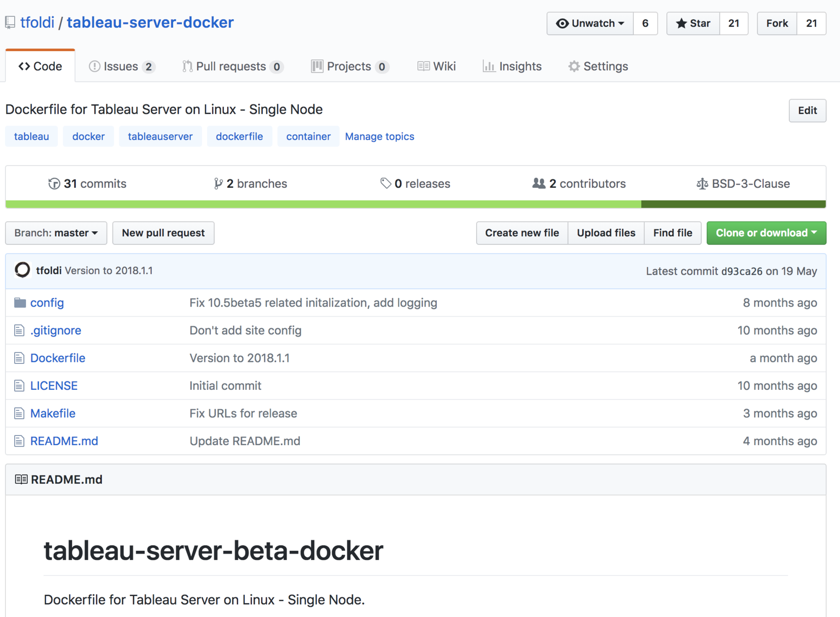840x617 pixels.
Task: Open the "Don't add site config" commit message
Action: coord(245,330)
